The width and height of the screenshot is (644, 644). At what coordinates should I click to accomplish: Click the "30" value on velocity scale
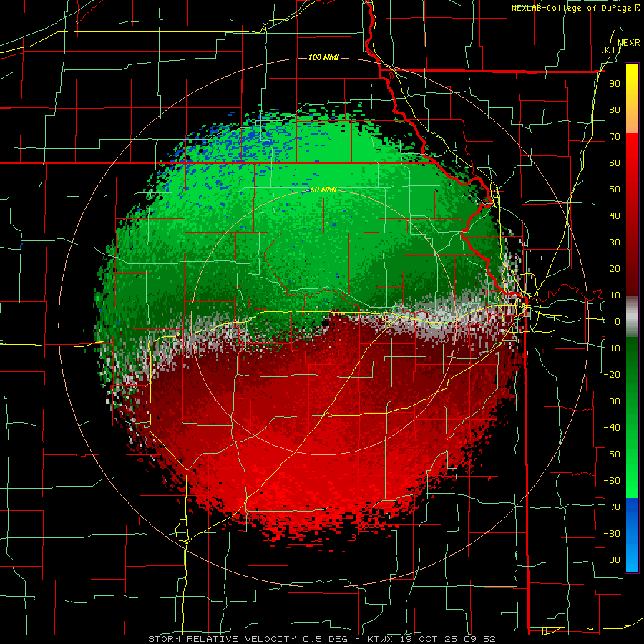pyautogui.click(x=615, y=243)
